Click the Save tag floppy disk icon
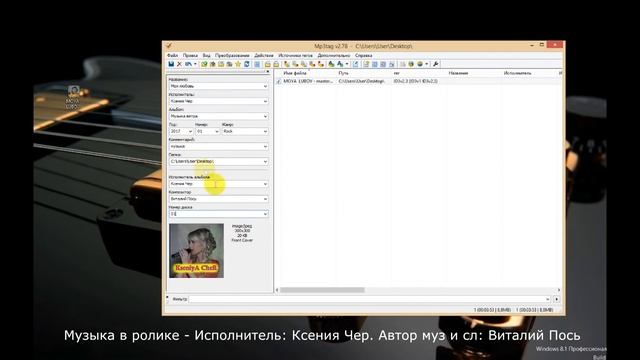Image resolution: width=640 pixels, height=360 pixels. click(171, 64)
